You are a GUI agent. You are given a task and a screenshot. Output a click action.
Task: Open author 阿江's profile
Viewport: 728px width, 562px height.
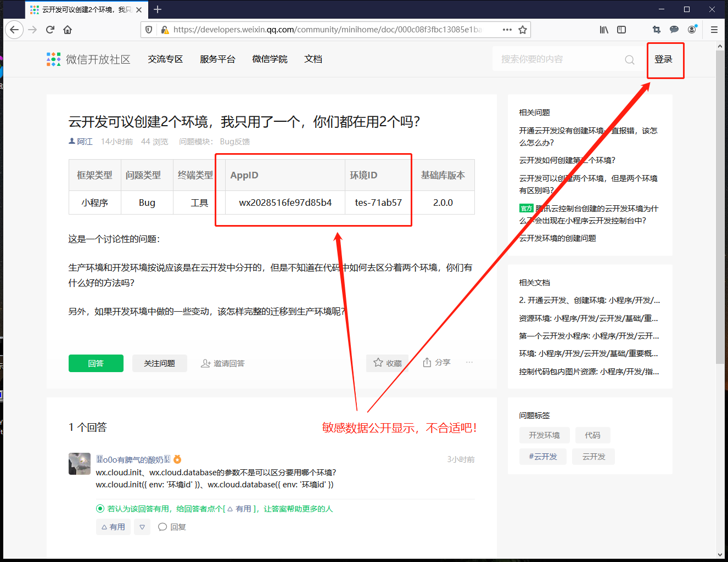(x=81, y=142)
